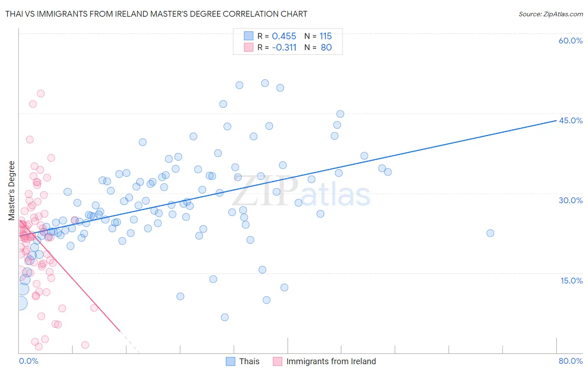Viewport: 588px width, 373px height.
Task: Click the 30.0% y-axis label
Action: [x=570, y=200]
